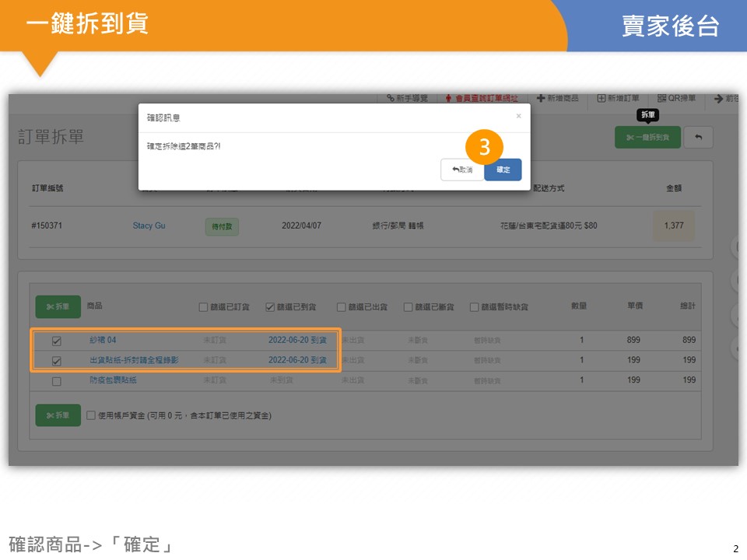
Task: Close the 確認訊息 dialog with X
Action: click(x=519, y=116)
